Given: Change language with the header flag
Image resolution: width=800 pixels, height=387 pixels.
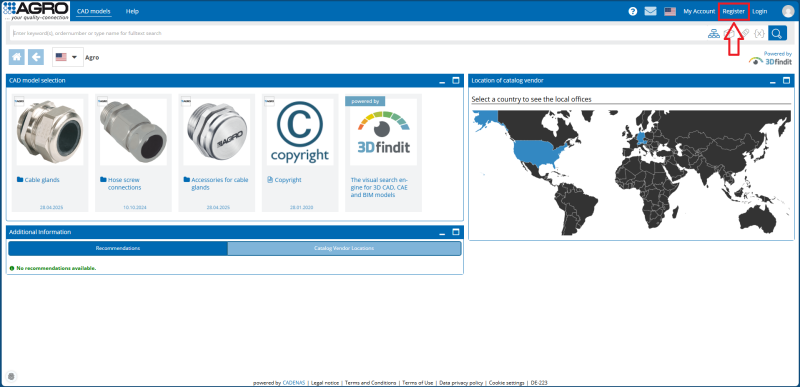Looking at the screenshot, I should tap(670, 11).
